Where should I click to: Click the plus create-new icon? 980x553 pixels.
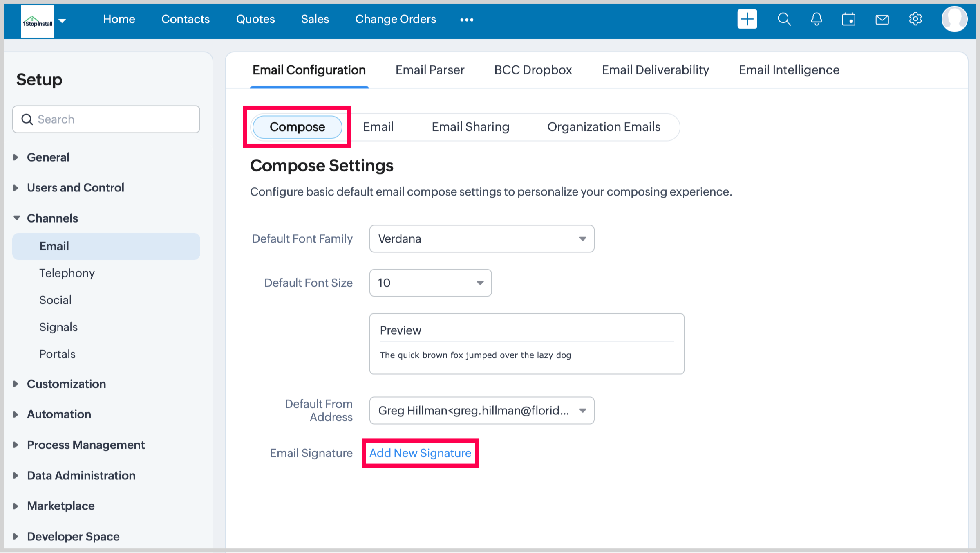[x=747, y=19]
